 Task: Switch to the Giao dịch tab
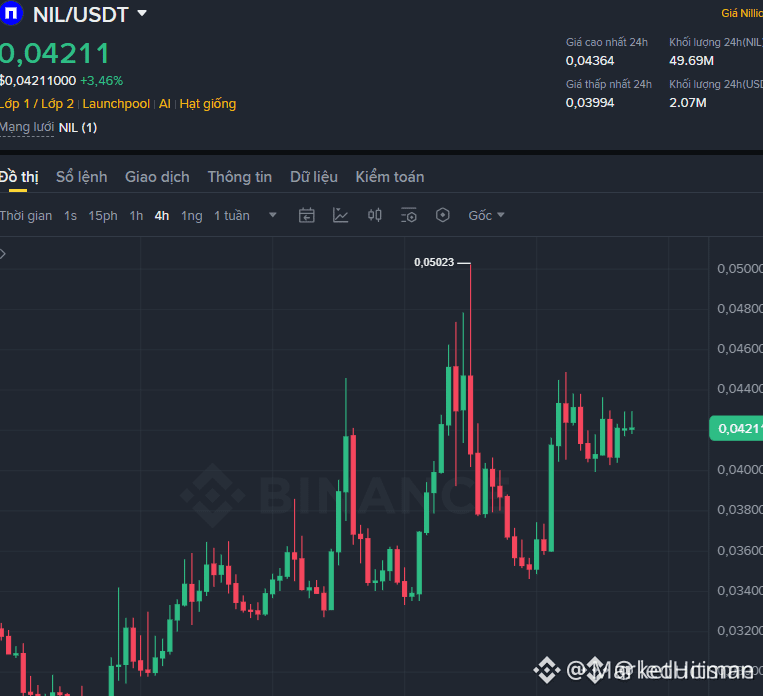[x=157, y=177]
